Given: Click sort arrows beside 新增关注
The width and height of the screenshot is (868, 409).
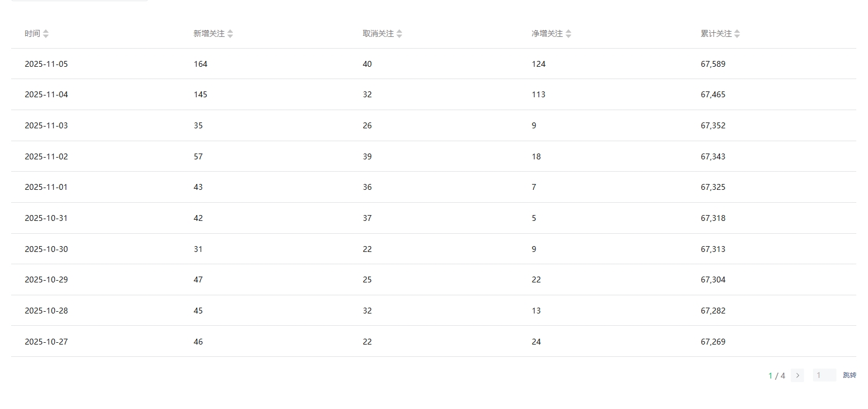Looking at the screenshot, I should click(230, 34).
